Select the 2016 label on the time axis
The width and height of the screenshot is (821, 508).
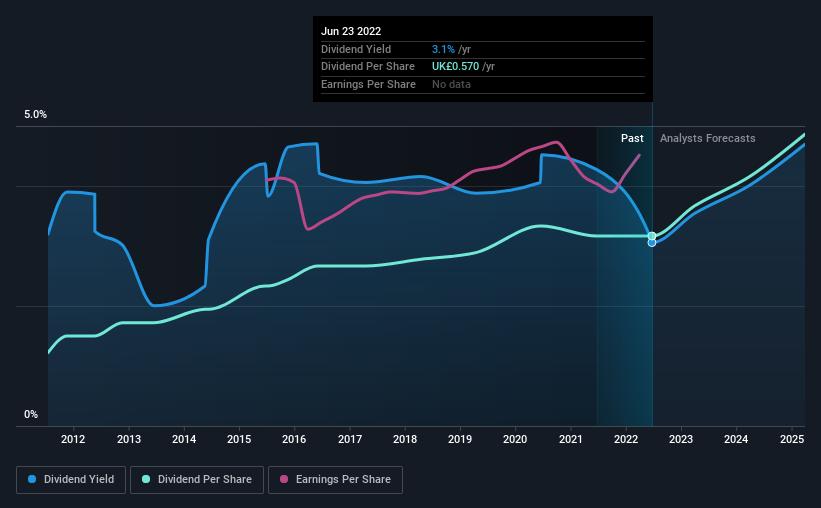(294, 439)
